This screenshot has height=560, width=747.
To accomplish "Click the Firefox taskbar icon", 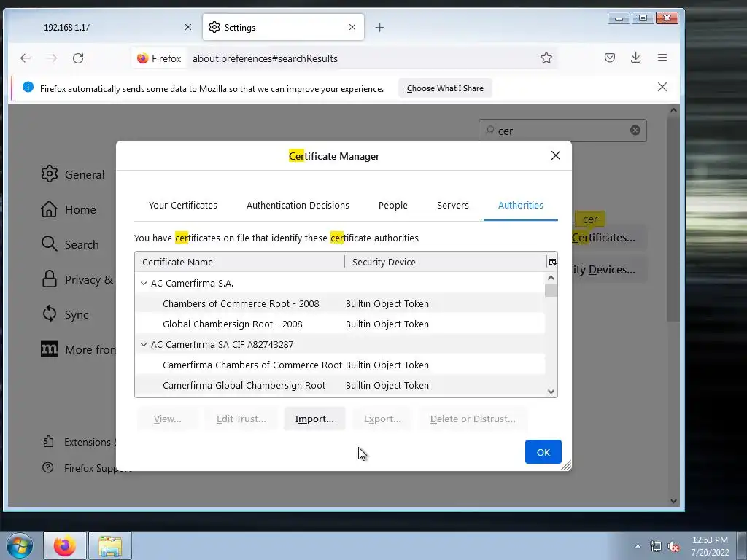I will click(x=65, y=545).
